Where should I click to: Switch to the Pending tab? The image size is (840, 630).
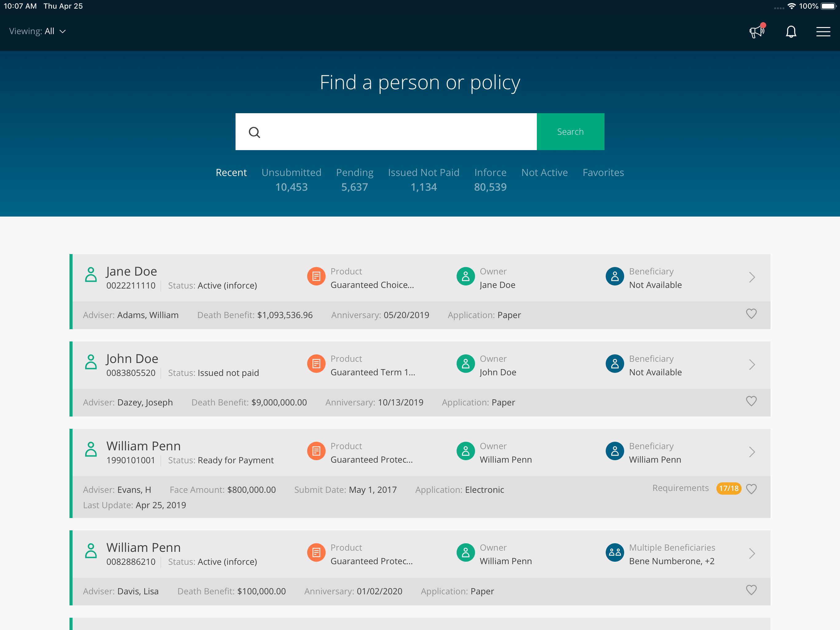pos(355,179)
